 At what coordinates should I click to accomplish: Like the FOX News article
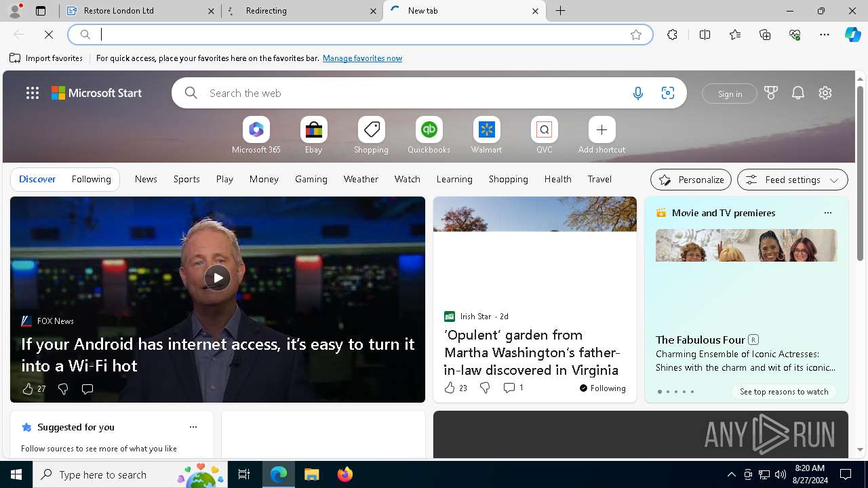click(x=28, y=389)
